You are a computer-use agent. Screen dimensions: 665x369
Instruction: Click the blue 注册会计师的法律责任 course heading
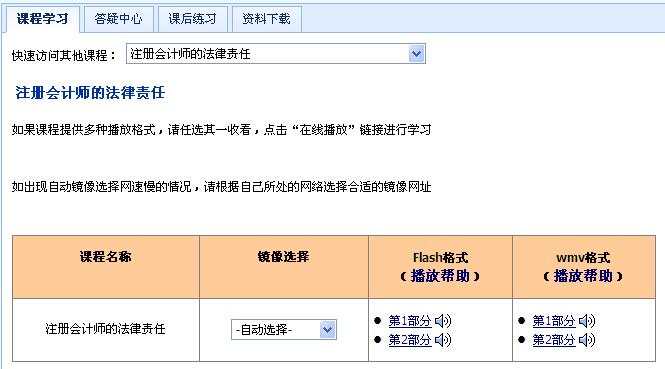[90, 92]
